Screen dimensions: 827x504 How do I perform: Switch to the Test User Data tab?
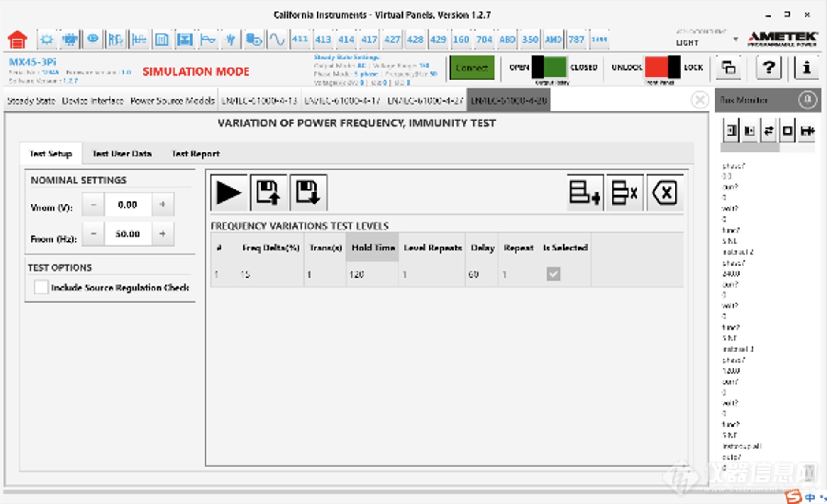pos(122,154)
